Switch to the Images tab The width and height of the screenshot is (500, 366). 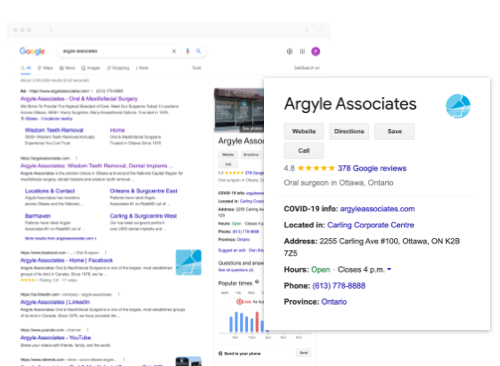pos(91,68)
